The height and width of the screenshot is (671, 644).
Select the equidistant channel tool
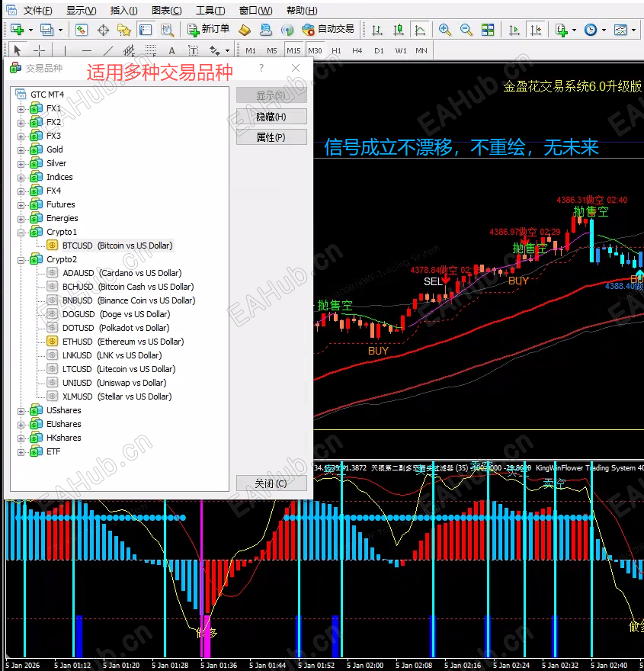[x=129, y=50]
